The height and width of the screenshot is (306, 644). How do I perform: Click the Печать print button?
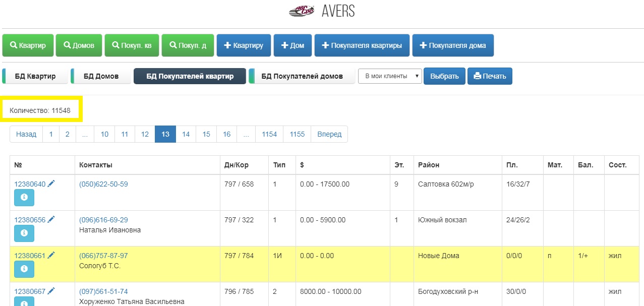pyautogui.click(x=490, y=76)
